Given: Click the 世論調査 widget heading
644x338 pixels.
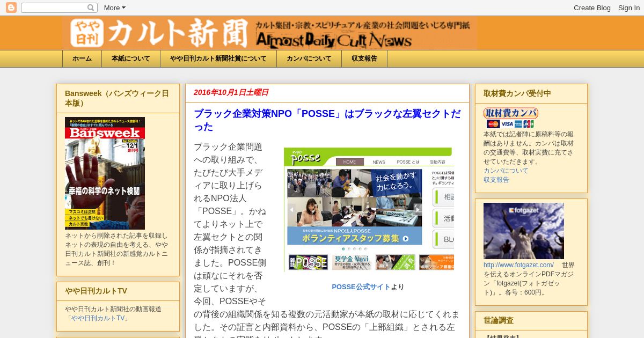Looking at the screenshot, I should (499, 320).
